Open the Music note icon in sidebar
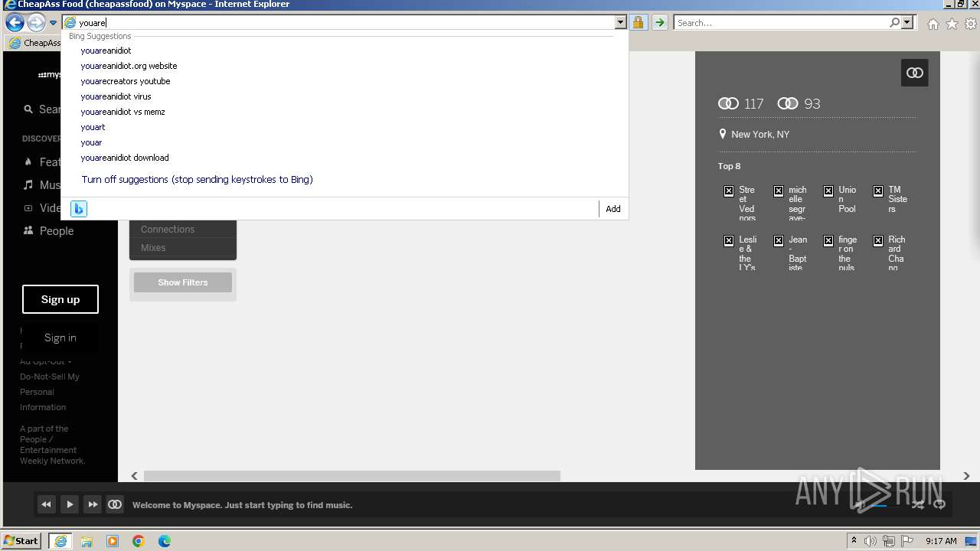The image size is (980, 551). 28,185
